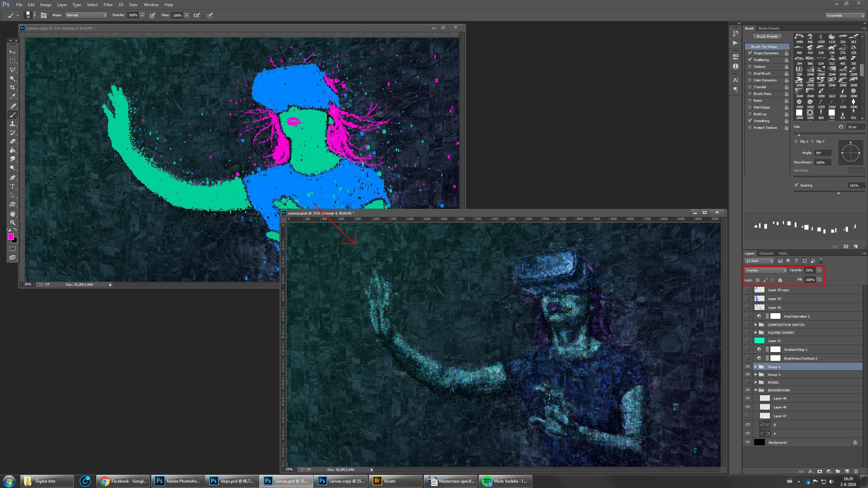Open the layer Opacity slider arrow
868x488 pixels.
(x=819, y=270)
